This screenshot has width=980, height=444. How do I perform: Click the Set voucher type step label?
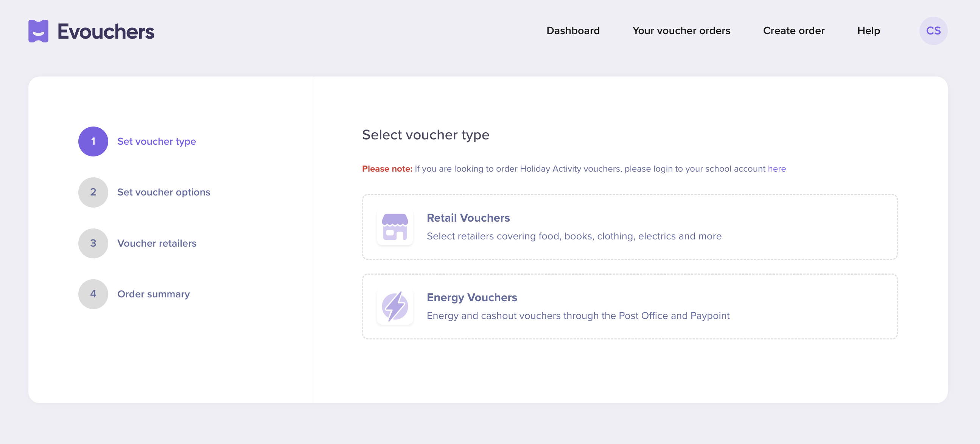[x=156, y=141]
